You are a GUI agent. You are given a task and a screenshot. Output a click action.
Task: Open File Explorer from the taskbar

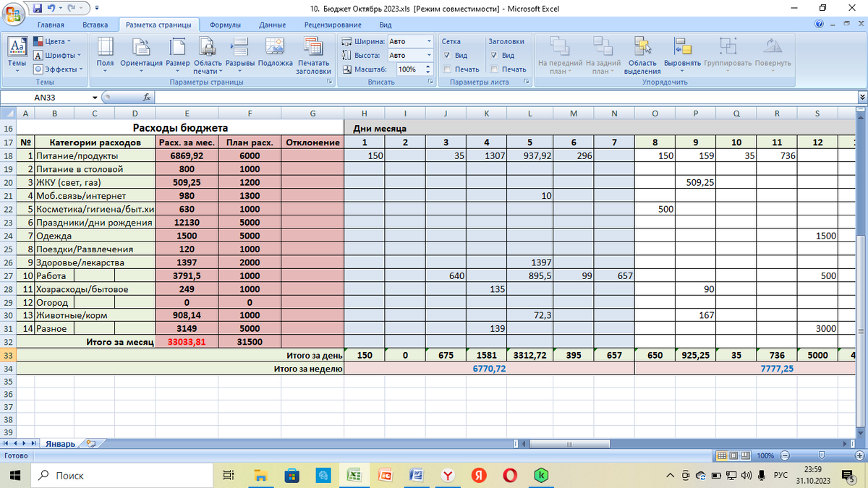(x=261, y=475)
